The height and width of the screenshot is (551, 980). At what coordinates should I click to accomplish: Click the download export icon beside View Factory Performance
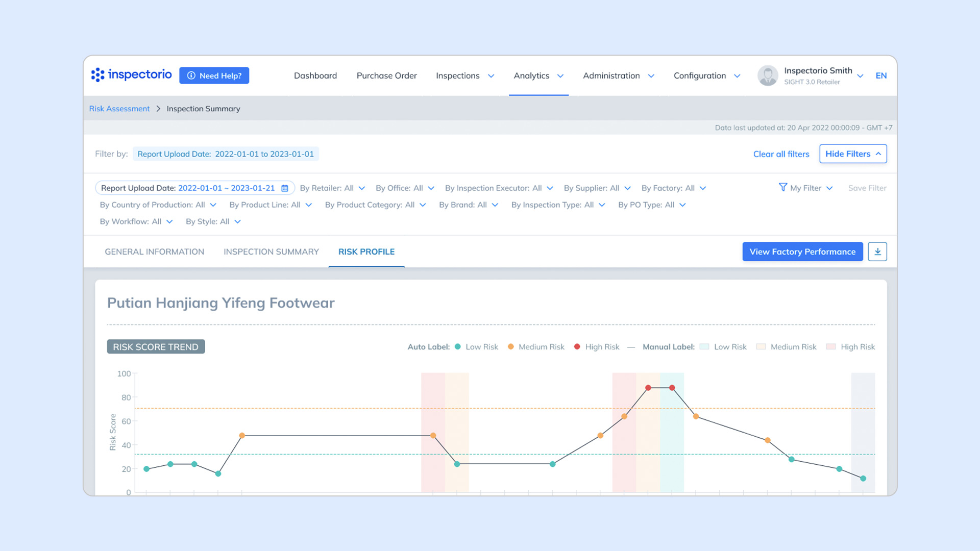pos(877,252)
